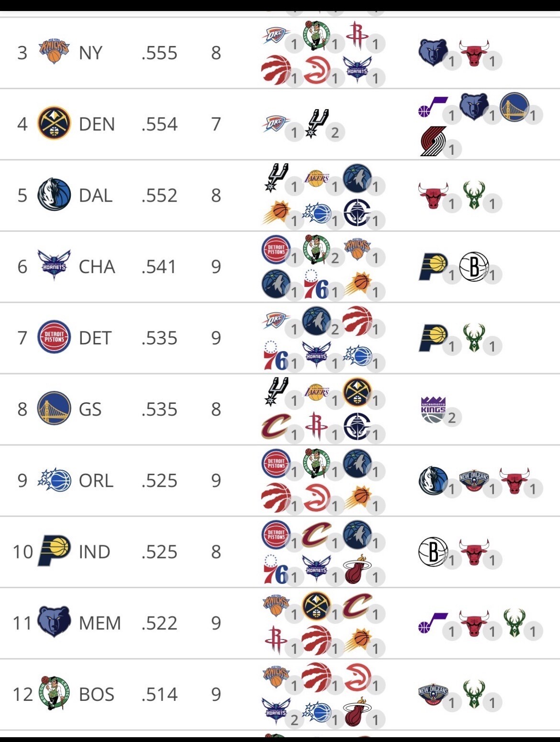The height and width of the screenshot is (742, 560).
Task: Click the Magic logo beside ORL
Action: pyautogui.click(x=54, y=480)
